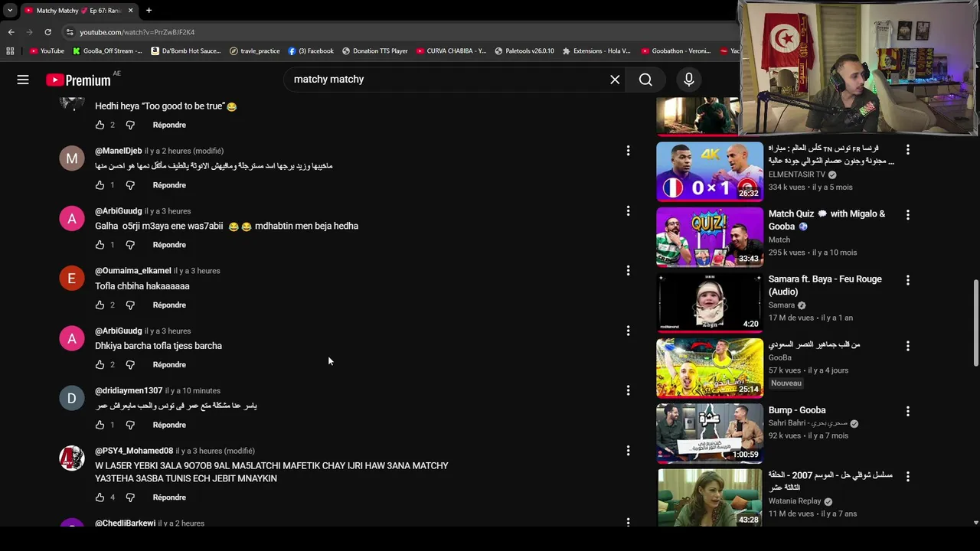Play the Match Quiz video thumbnail
980x551 pixels.
tap(710, 236)
